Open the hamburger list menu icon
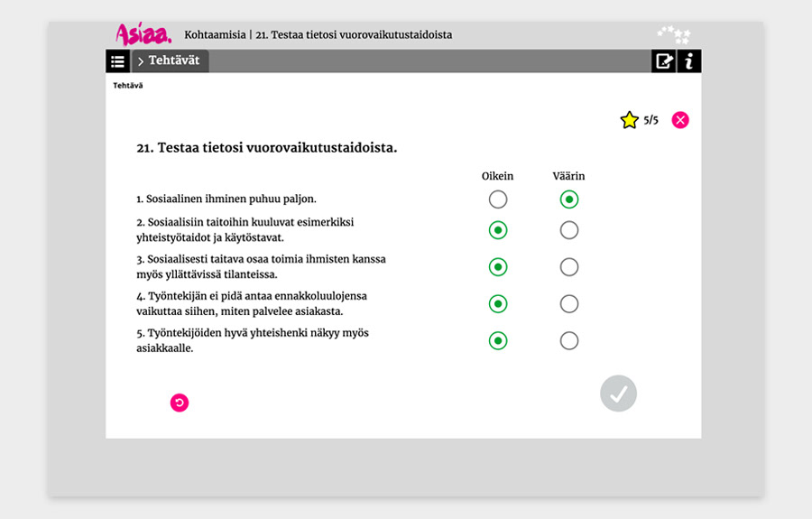The width and height of the screenshot is (812, 519). [x=118, y=61]
